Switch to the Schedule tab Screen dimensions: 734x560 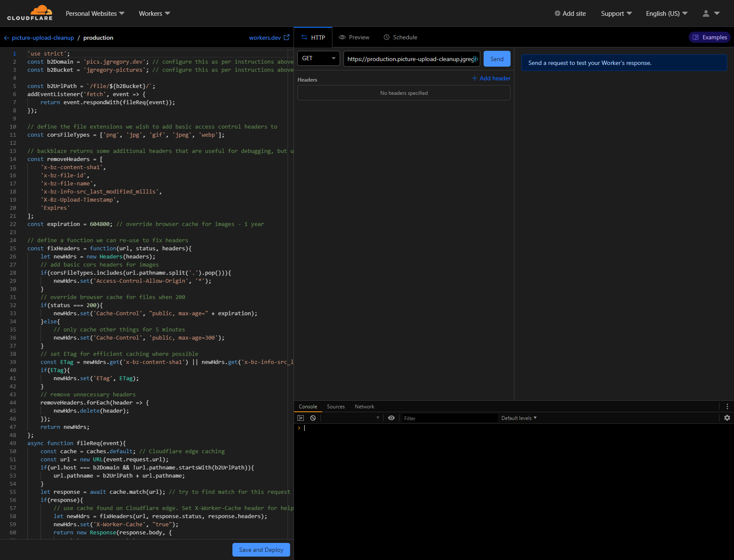tap(400, 38)
